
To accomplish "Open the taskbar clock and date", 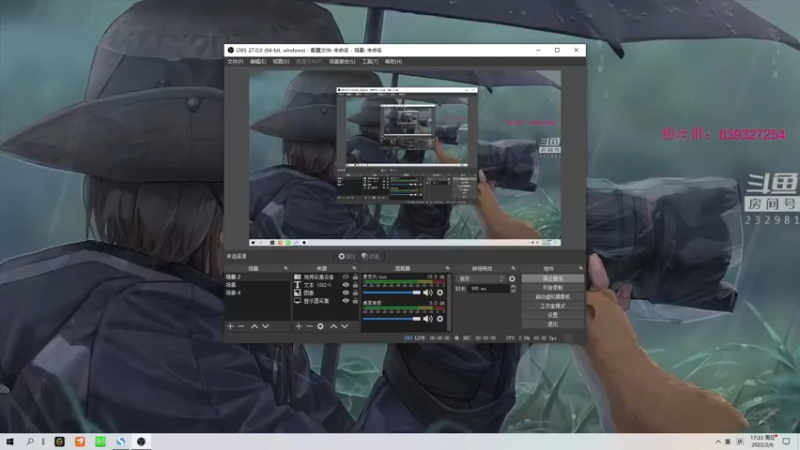I will 763,441.
